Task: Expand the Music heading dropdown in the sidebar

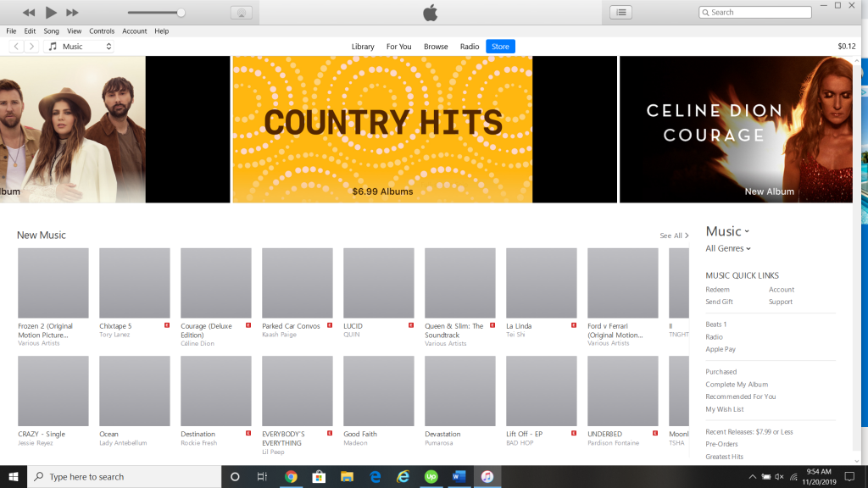Action: coord(727,231)
